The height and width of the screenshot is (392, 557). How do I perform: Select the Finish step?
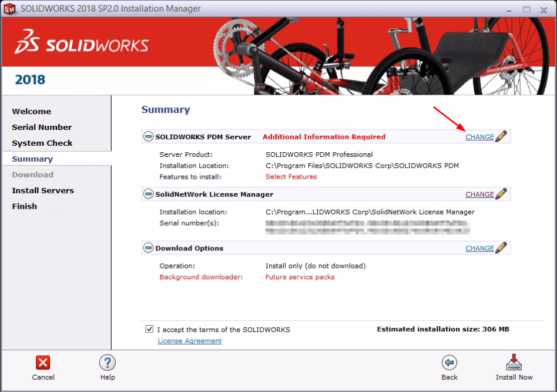pyautogui.click(x=25, y=206)
